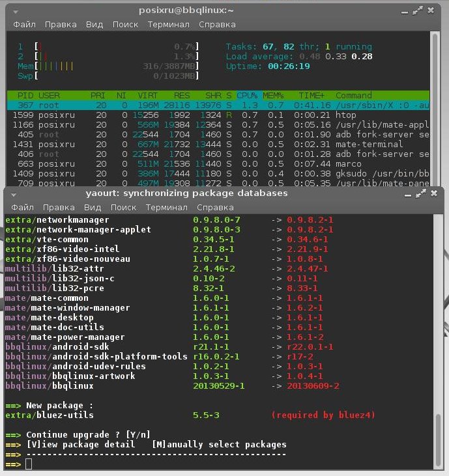Image resolution: width=449 pixels, height=476 pixels.
Task: Select adb fork-server row with PID 406
Action: pos(218,154)
